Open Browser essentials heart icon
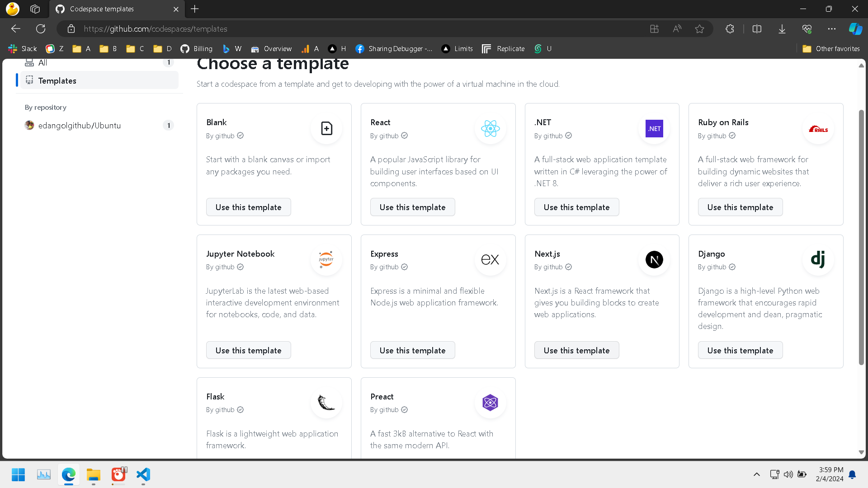Screen dimensions: 868x488 807,29
